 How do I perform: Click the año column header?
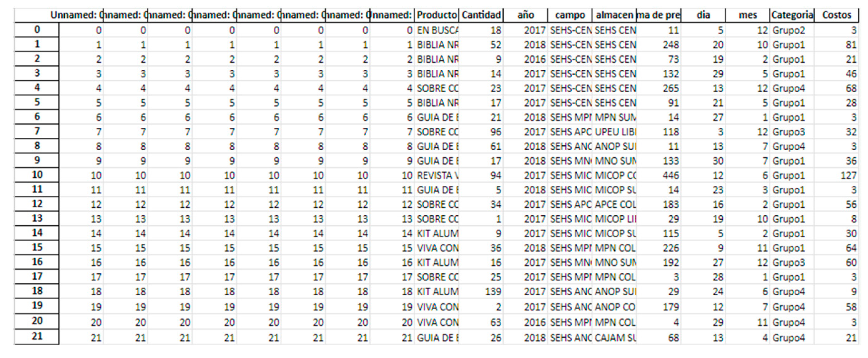click(526, 15)
